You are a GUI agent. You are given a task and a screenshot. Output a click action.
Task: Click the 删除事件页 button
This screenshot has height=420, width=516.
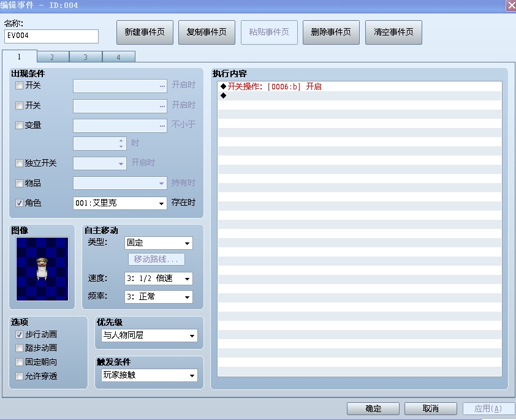click(331, 32)
